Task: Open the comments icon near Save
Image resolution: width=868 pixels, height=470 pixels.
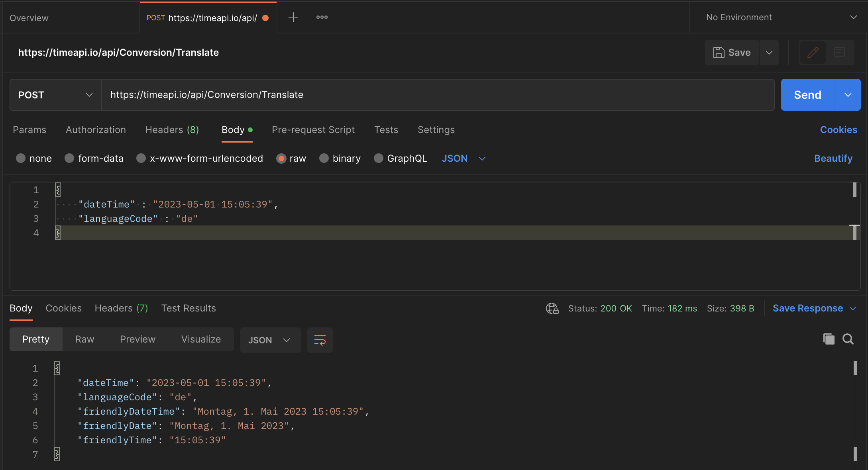Action: 840,52
